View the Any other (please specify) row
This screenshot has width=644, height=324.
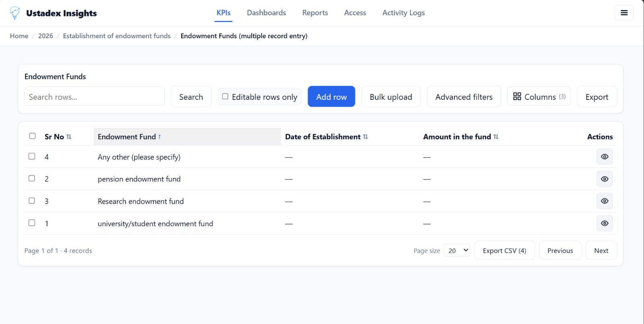[x=605, y=157]
